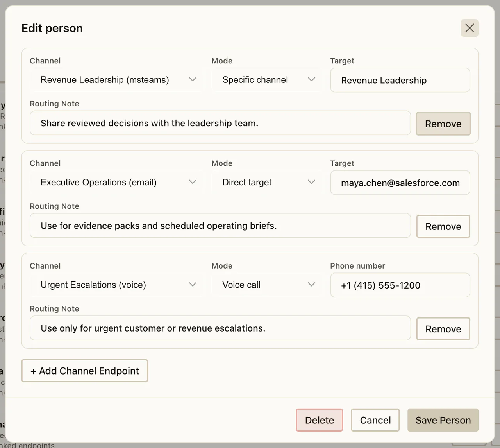The image size is (500, 448).
Task: Open the Urgent Escalations (voice) channel dropdown
Action: (116, 285)
